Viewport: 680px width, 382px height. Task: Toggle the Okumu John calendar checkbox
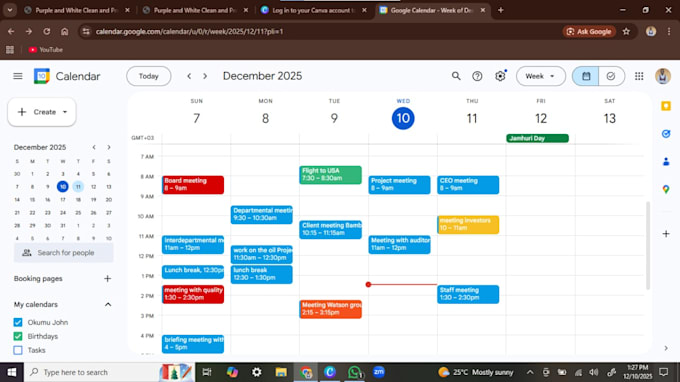click(x=18, y=323)
